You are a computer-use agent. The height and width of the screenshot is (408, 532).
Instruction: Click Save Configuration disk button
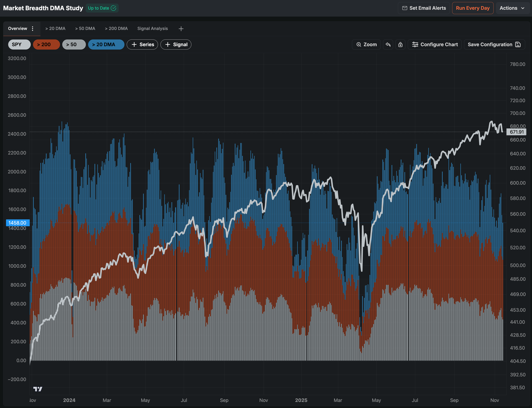(494, 45)
